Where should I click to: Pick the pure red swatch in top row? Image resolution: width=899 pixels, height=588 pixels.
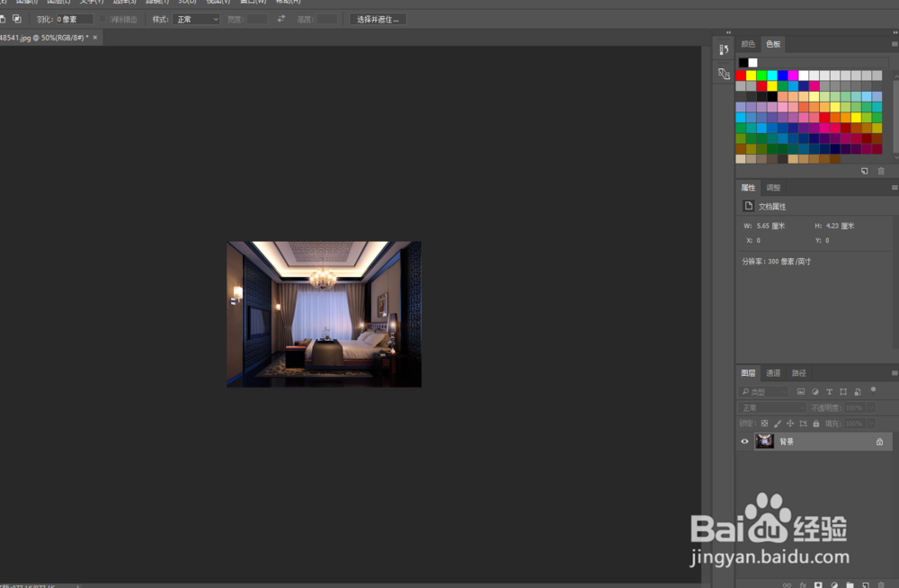coord(741,76)
